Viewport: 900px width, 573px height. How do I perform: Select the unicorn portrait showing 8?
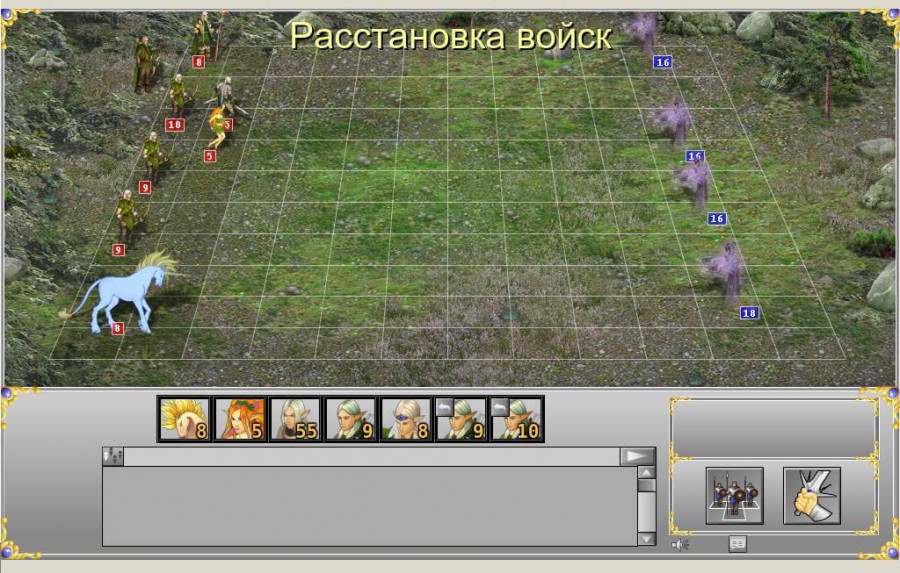184,419
